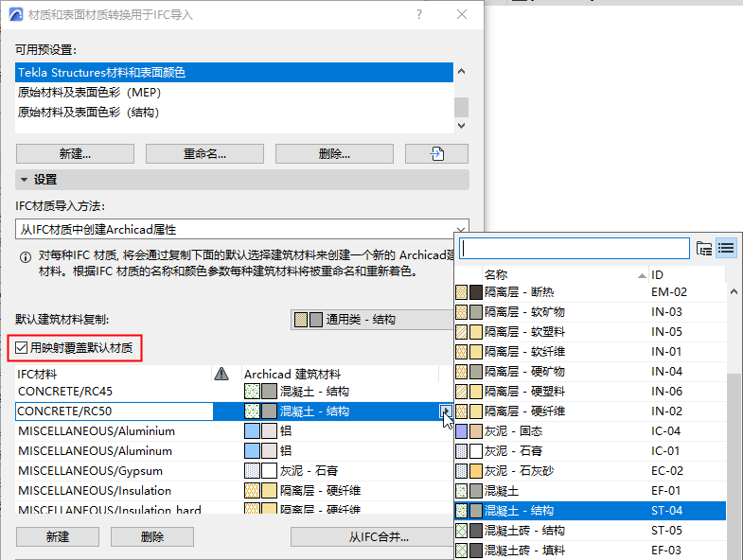This screenshot has height=560, width=743.
Task: Select 原始材料及表面色彩 (结构) preset
Action: tap(234, 113)
